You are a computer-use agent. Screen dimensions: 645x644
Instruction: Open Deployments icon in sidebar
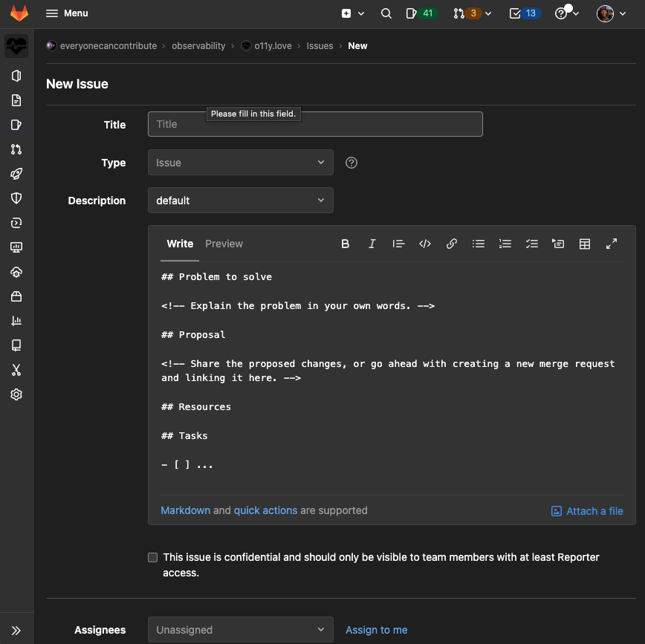tap(16, 223)
